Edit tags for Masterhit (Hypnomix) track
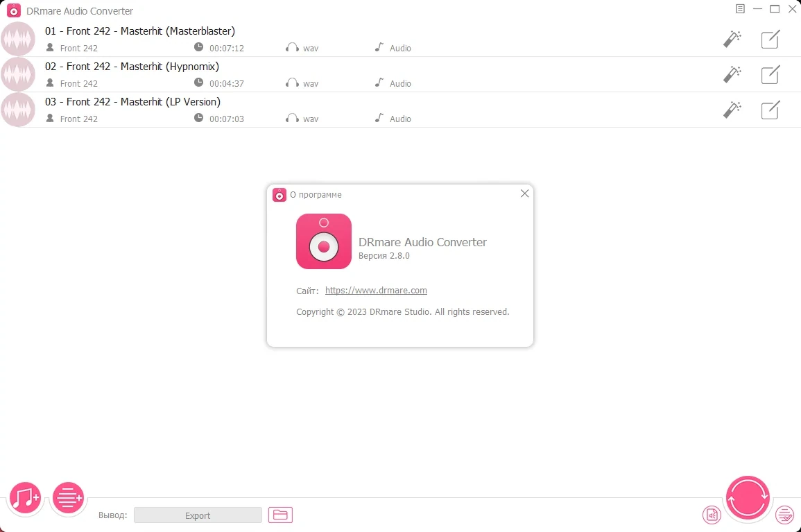801x532 pixels. 770,74
